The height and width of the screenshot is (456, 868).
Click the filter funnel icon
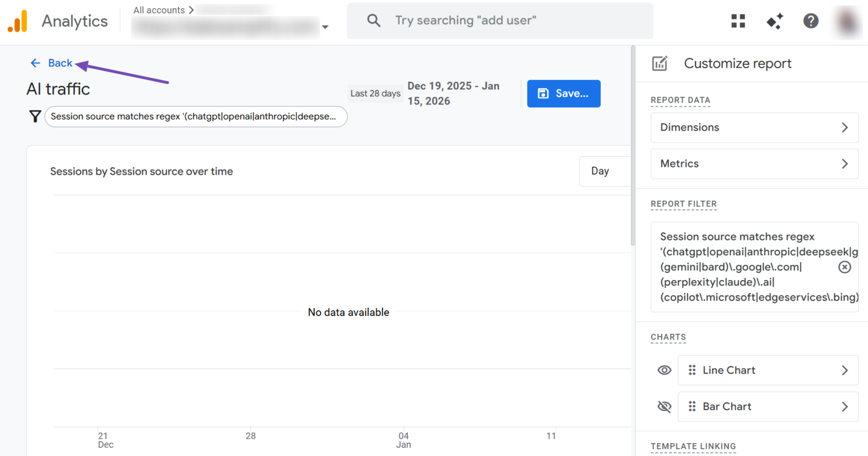pos(35,116)
